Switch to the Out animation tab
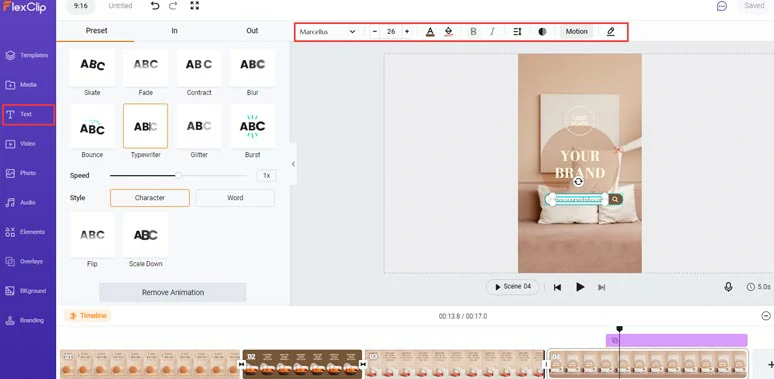Image resolution: width=774 pixels, height=379 pixels. [x=252, y=31]
